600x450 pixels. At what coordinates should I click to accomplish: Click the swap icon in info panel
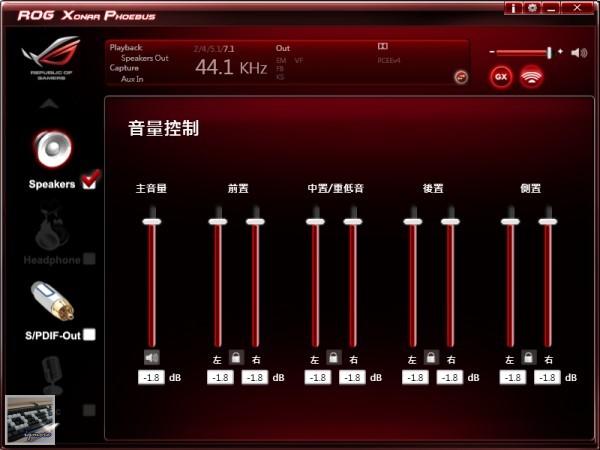click(x=461, y=77)
